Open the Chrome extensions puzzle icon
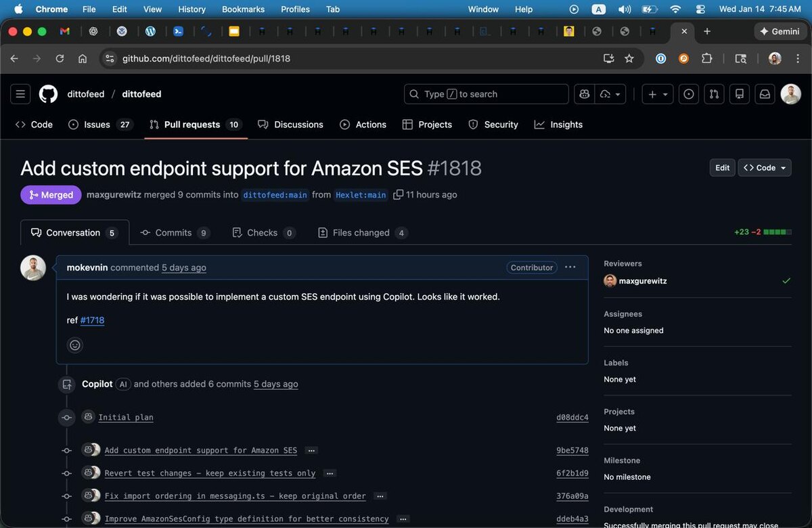The image size is (812, 528). (x=707, y=58)
